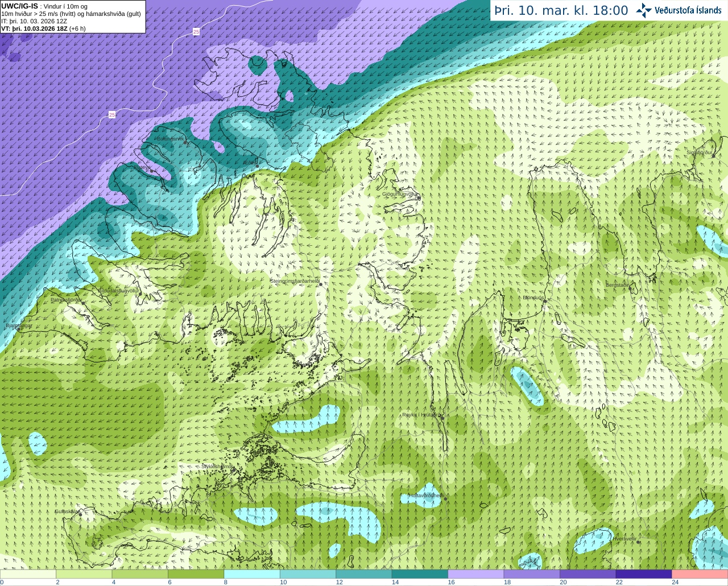Click the 'UWC/IG-IS : Vindur í 10m og' title
Image resolution: width=728 pixels, height=586 pixels.
[x=44, y=6]
